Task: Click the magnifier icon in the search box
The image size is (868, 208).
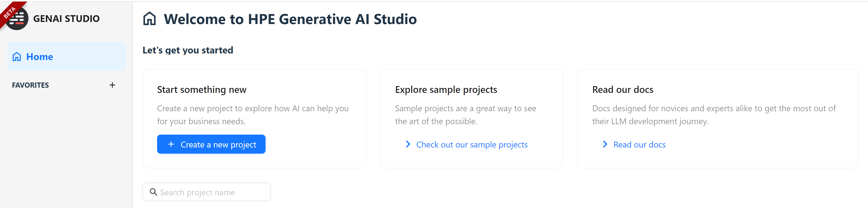Action: 153,192
